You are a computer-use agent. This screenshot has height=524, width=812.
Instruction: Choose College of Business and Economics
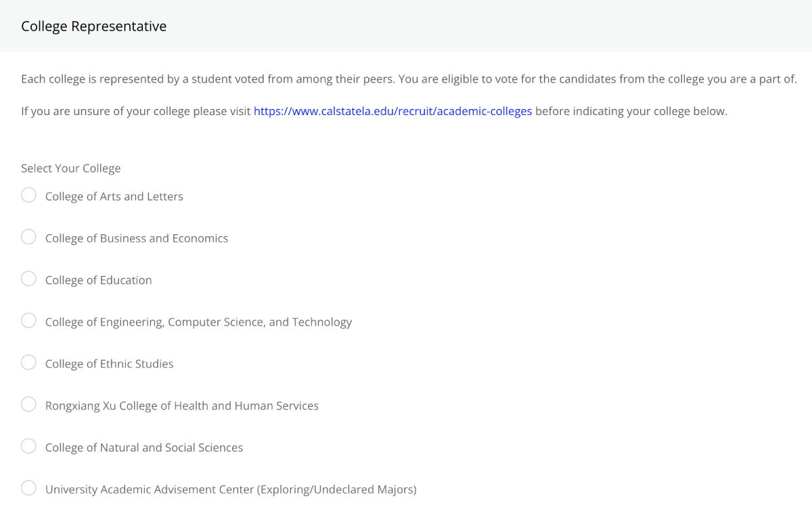(28, 236)
